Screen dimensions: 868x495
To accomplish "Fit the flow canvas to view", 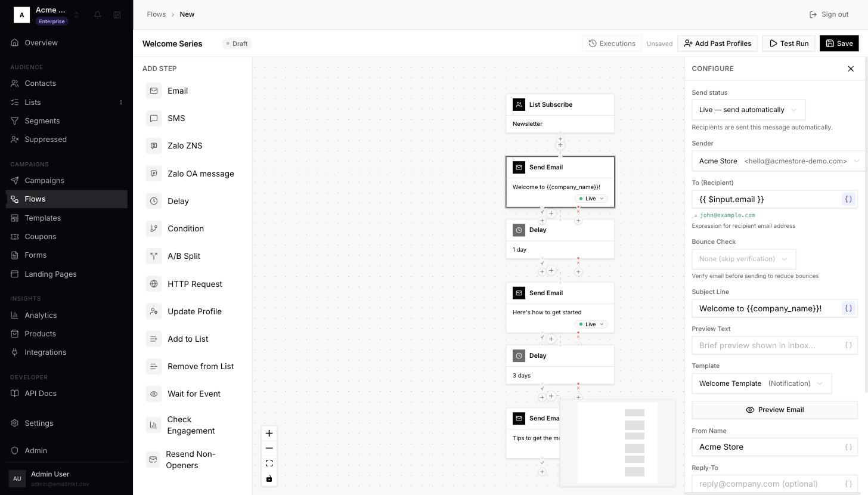I will (269, 463).
